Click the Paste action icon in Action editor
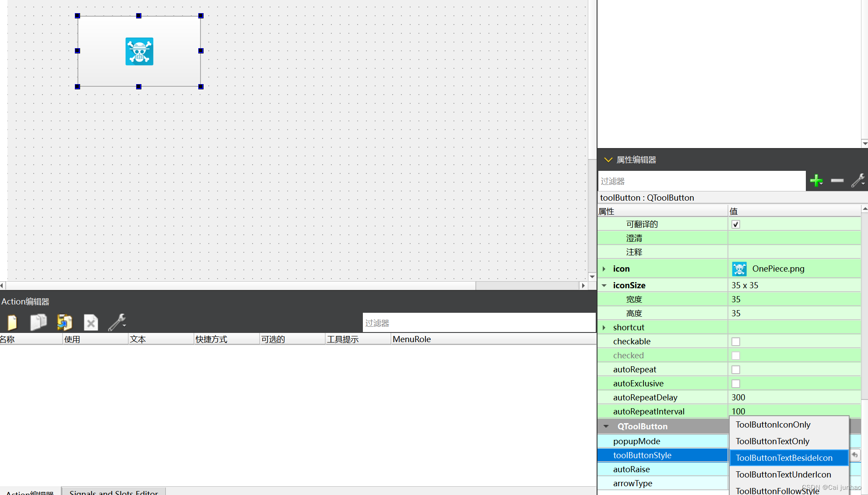Image resolution: width=868 pixels, height=495 pixels. (x=64, y=323)
